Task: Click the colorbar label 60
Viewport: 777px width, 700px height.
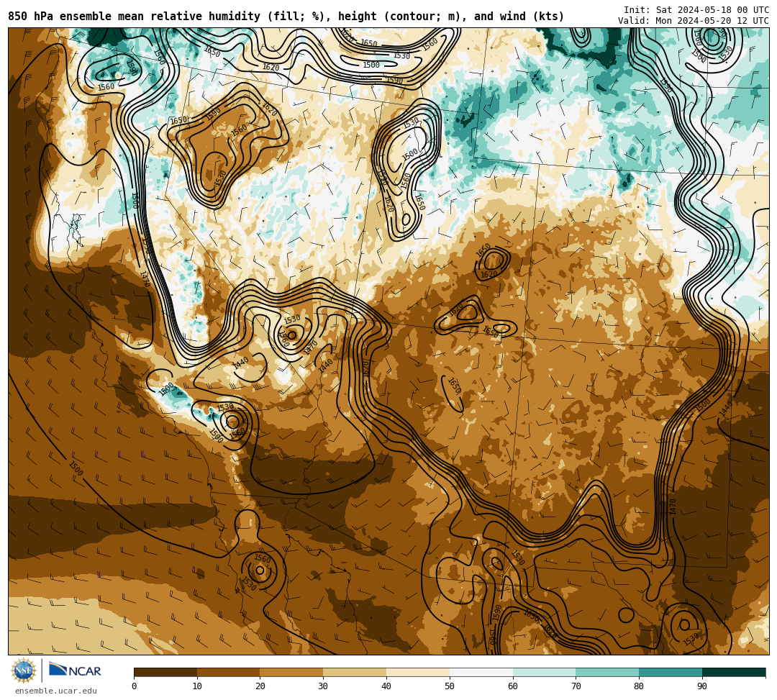Action: click(x=513, y=686)
